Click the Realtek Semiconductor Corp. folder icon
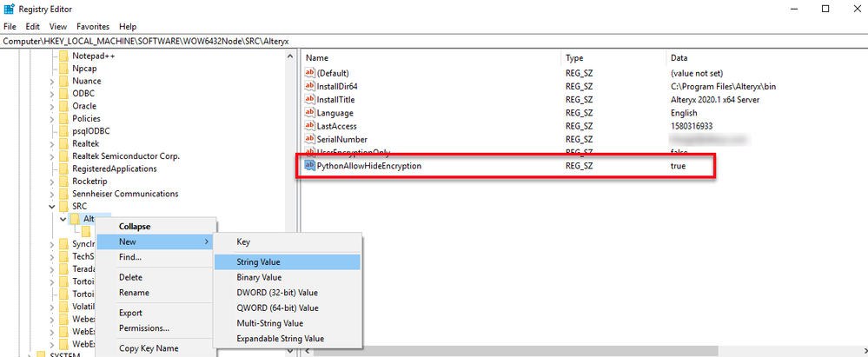 pos(63,156)
